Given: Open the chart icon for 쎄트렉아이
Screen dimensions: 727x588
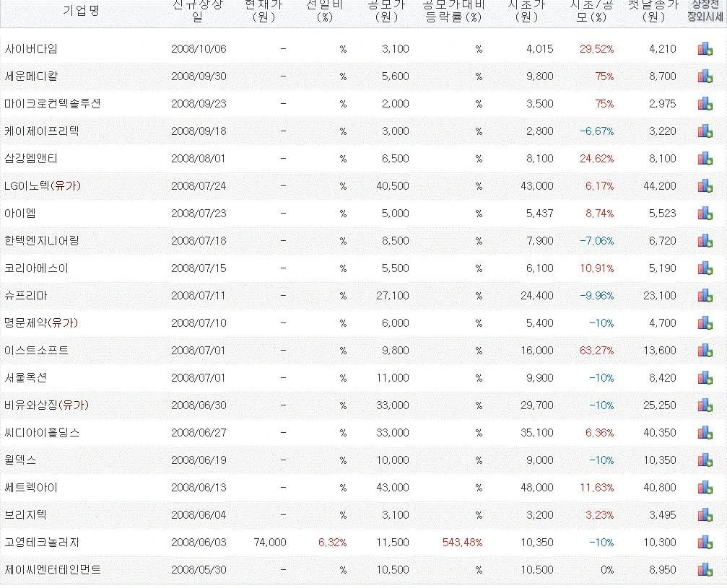Looking at the screenshot, I should tap(705, 487).
